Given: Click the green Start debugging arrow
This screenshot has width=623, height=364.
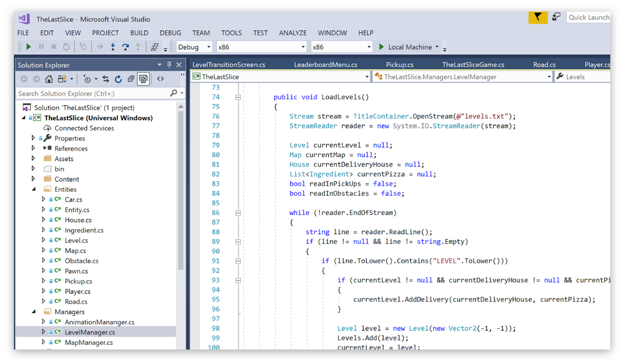Looking at the screenshot, I should pos(28,47).
